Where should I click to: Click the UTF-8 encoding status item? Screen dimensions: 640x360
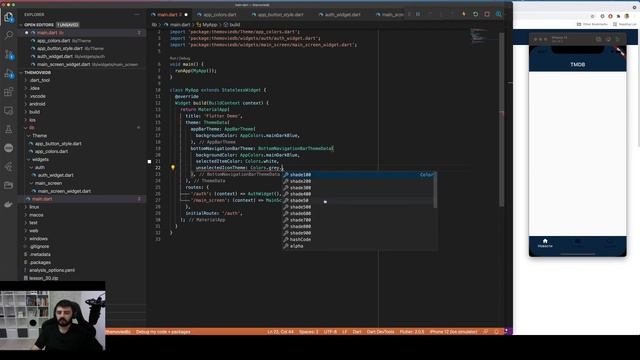[x=330, y=332]
